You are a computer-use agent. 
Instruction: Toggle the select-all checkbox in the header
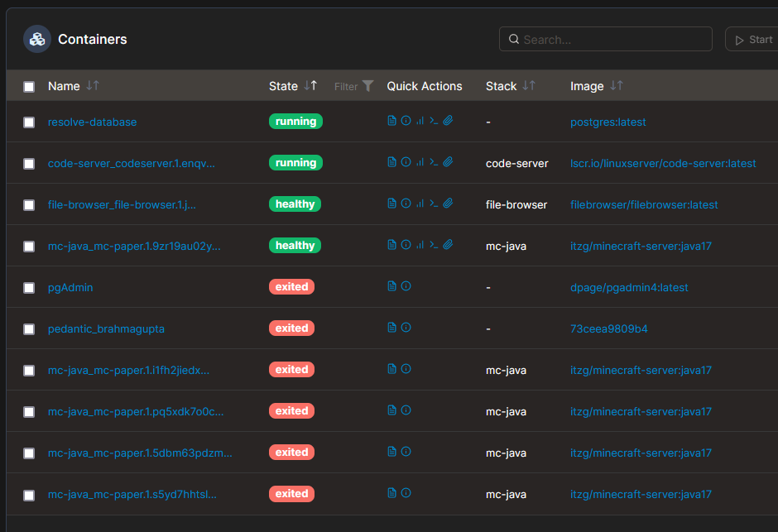click(x=29, y=85)
